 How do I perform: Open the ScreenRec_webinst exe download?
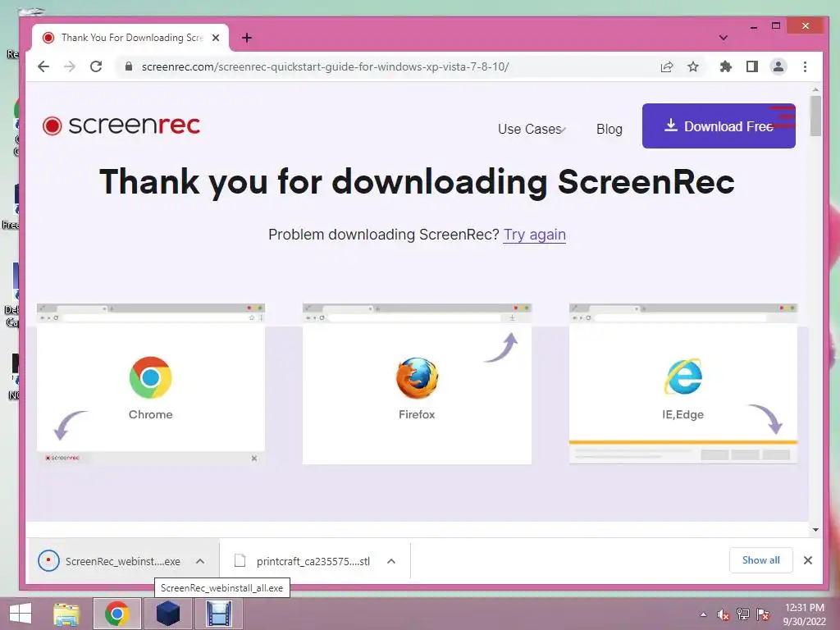tap(109, 561)
